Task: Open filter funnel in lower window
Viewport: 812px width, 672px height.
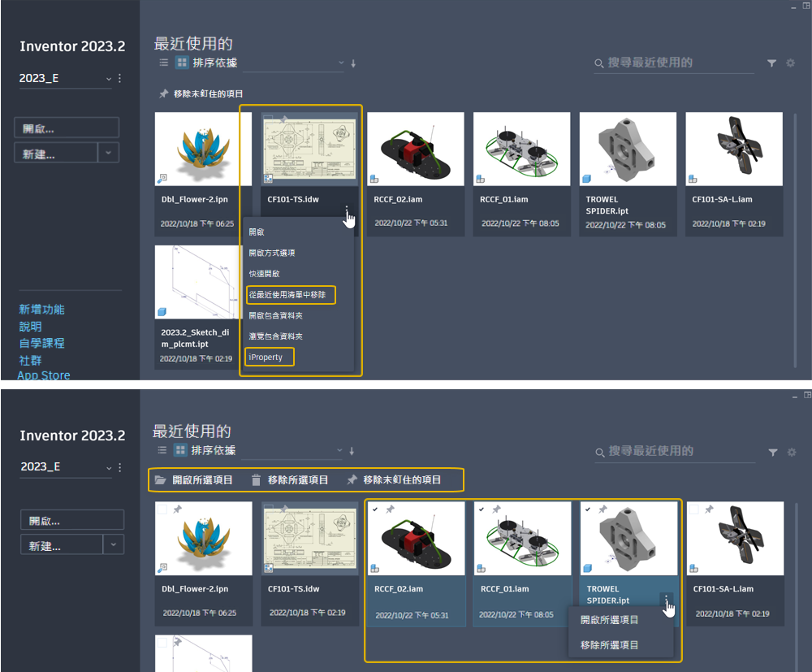Action: coord(773,452)
